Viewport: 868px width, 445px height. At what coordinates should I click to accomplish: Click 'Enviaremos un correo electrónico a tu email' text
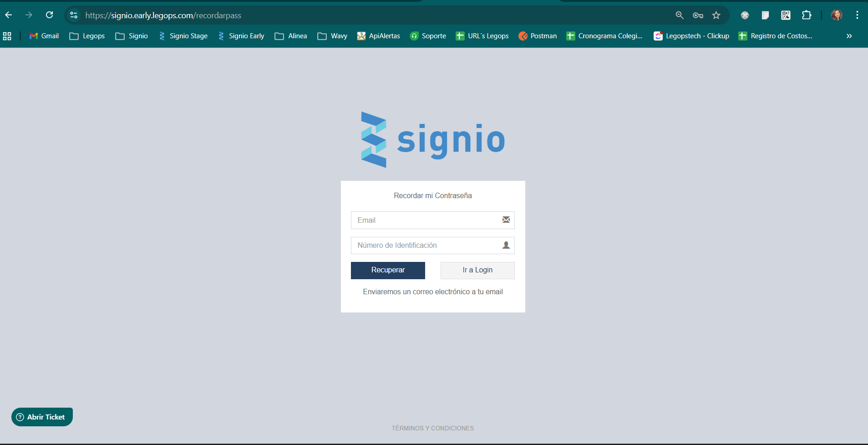(x=433, y=292)
